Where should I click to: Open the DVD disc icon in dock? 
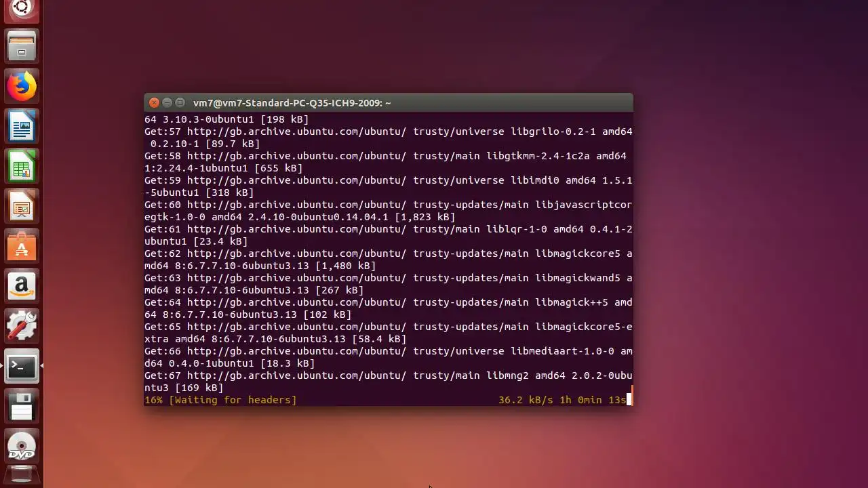(x=22, y=447)
